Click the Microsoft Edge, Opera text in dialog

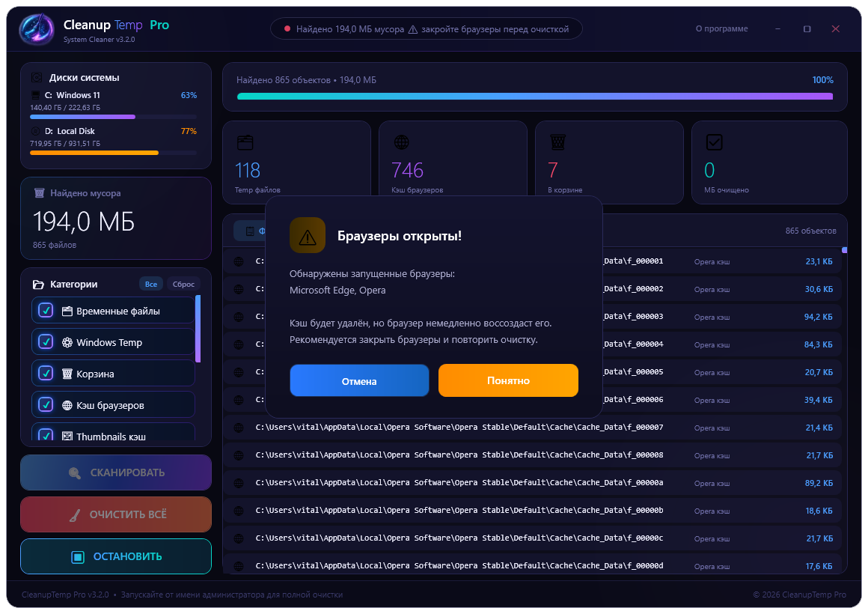(337, 291)
